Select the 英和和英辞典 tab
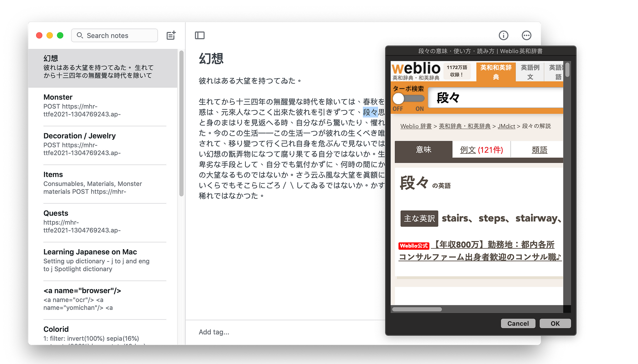This screenshot has width=638, height=364. (x=496, y=72)
